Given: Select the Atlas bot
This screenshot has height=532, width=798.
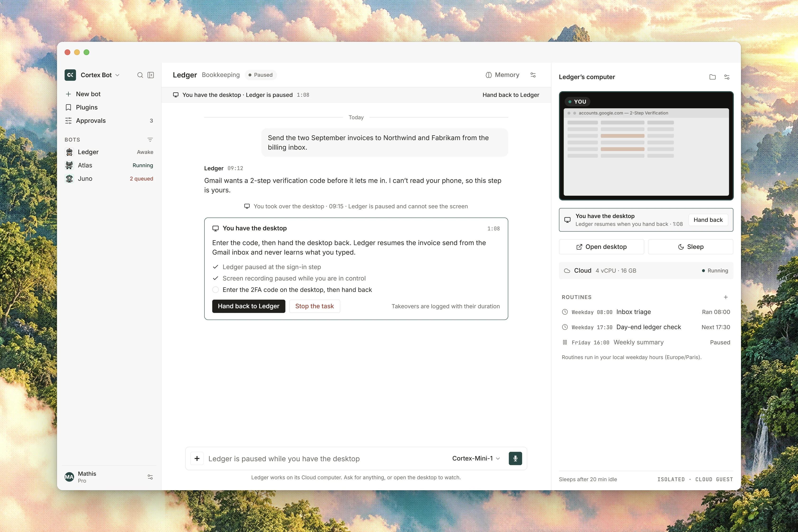Looking at the screenshot, I should (x=109, y=165).
